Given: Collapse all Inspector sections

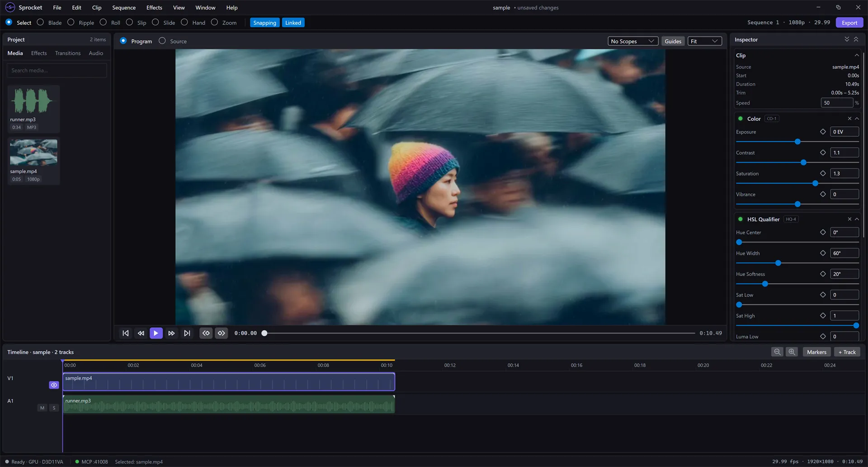Looking at the screenshot, I should (856, 39).
